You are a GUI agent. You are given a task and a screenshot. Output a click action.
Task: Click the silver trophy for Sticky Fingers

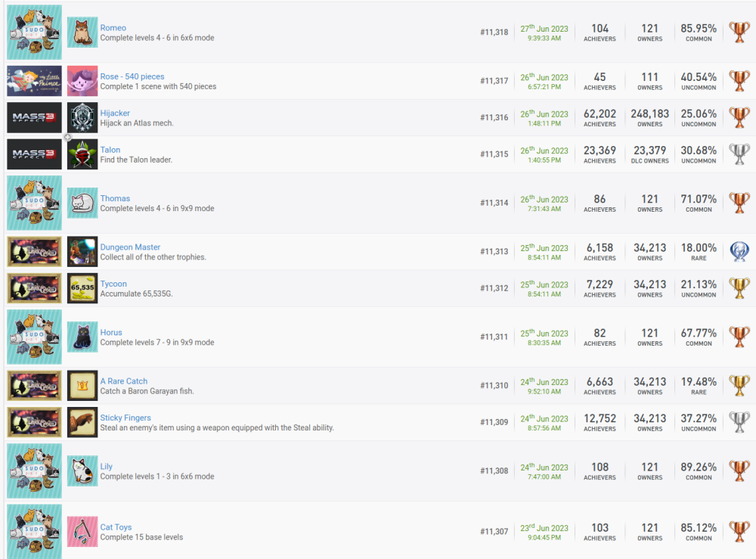click(x=739, y=422)
